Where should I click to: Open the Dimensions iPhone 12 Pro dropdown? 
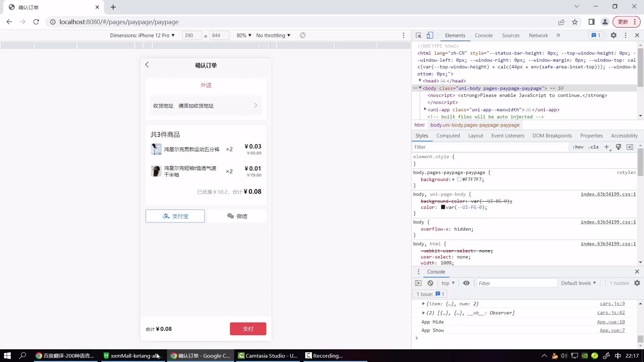coord(142,36)
